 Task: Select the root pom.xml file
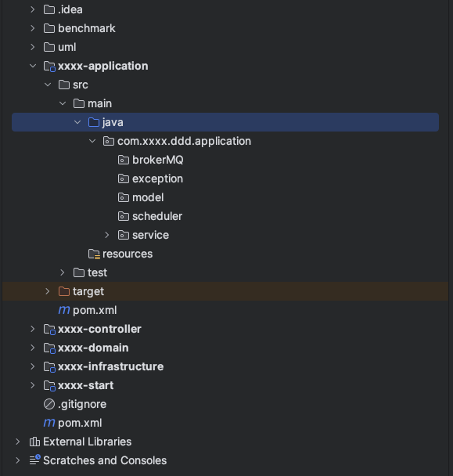tap(80, 423)
